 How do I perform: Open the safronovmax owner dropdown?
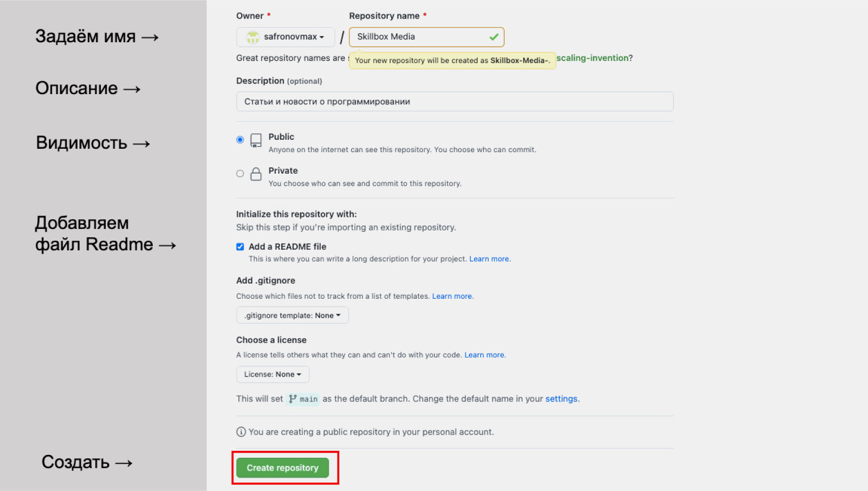[286, 37]
